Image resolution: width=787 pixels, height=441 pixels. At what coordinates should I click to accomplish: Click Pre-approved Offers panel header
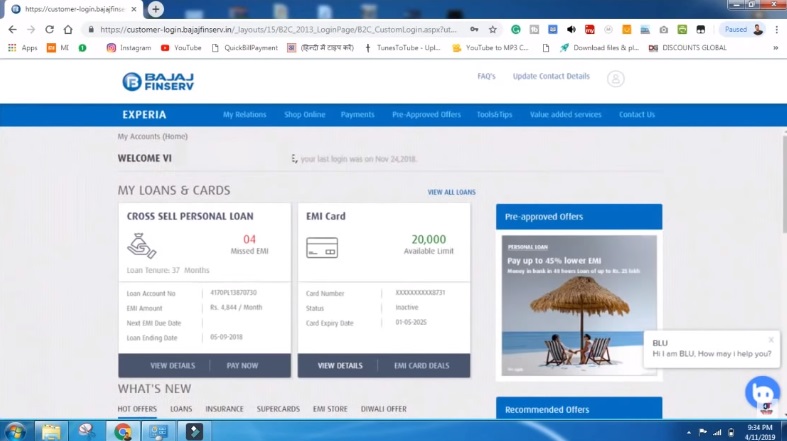(x=579, y=217)
